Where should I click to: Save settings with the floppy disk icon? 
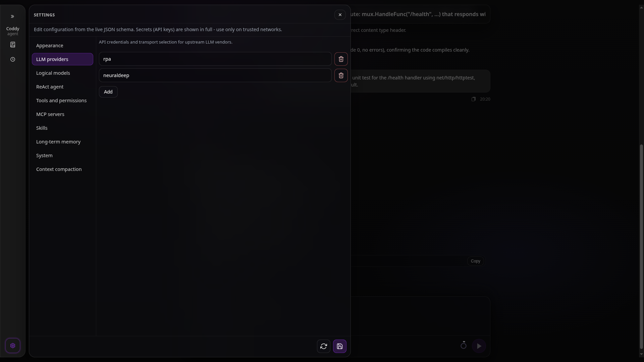point(339,346)
